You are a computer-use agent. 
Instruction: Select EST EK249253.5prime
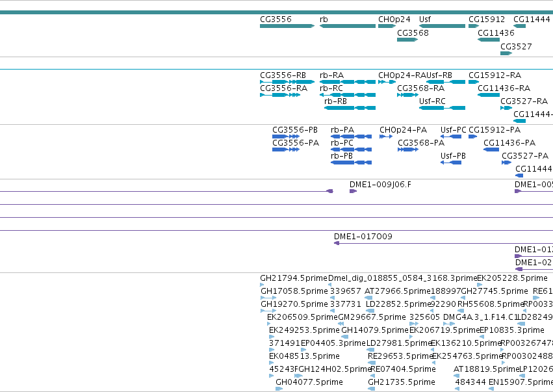click(x=271, y=337)
